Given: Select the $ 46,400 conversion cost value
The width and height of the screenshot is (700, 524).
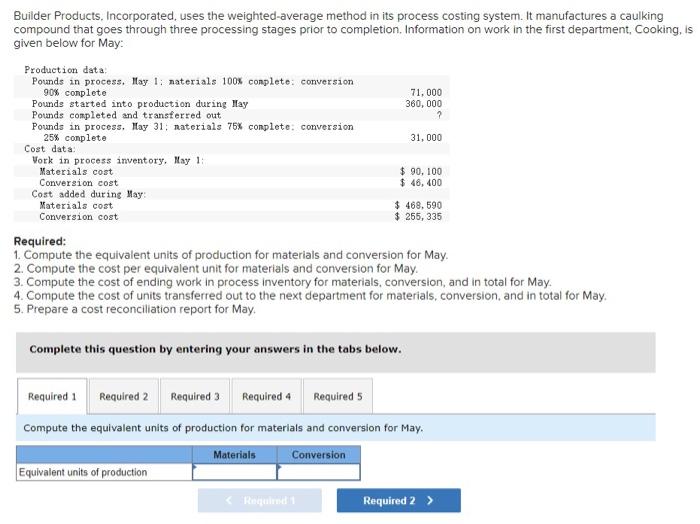Looking at the screenshot, I should point(421,183).
